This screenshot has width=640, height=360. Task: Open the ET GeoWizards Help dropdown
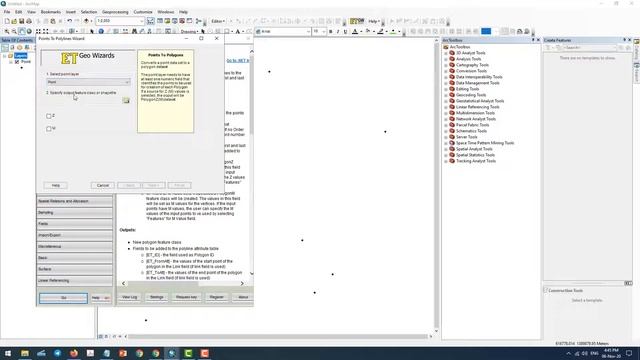point(374,21)
